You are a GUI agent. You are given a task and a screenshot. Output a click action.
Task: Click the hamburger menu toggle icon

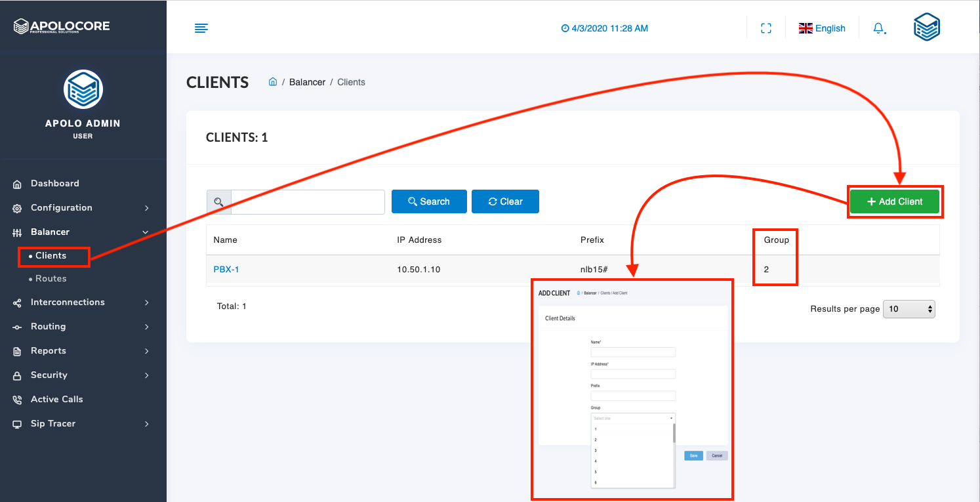(x=201, y=28)
